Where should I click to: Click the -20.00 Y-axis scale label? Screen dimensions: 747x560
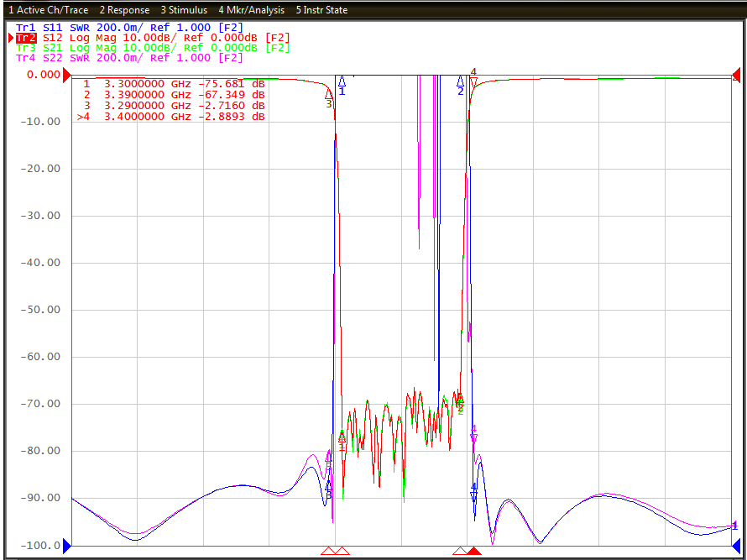pyautogui.click(x=40, y=168)
